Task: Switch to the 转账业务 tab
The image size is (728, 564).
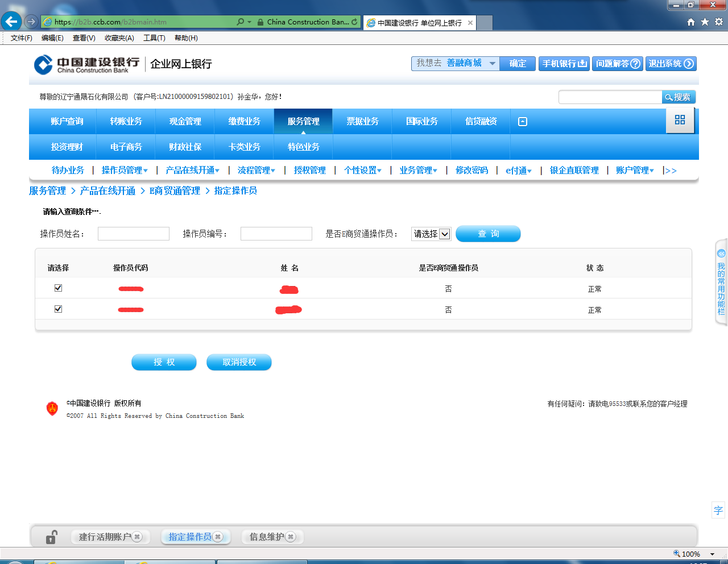Action: [x=126, y=122]
